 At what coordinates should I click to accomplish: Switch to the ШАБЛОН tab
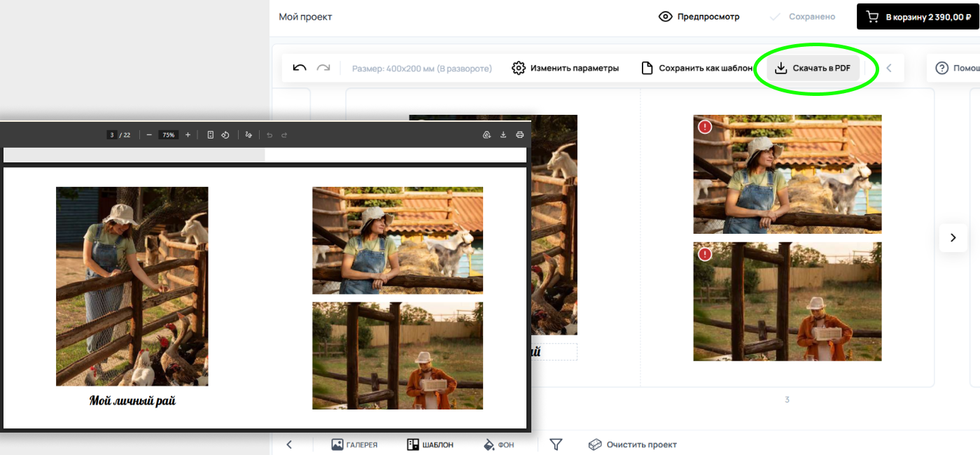(x=430, y=444)
